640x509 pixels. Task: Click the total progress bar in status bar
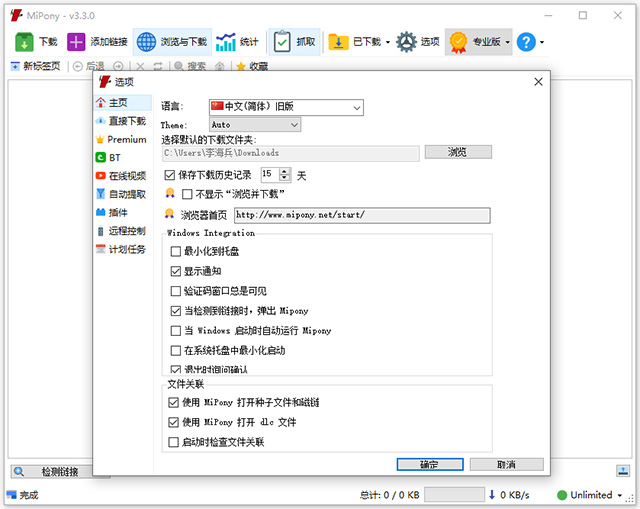[x=454, y=495]
